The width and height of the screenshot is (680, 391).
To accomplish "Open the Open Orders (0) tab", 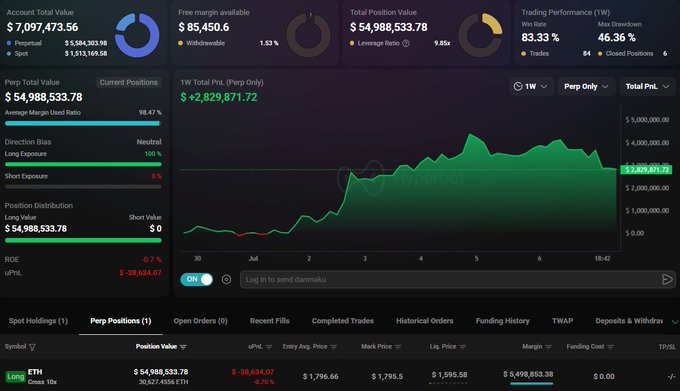I will point(200,321).
